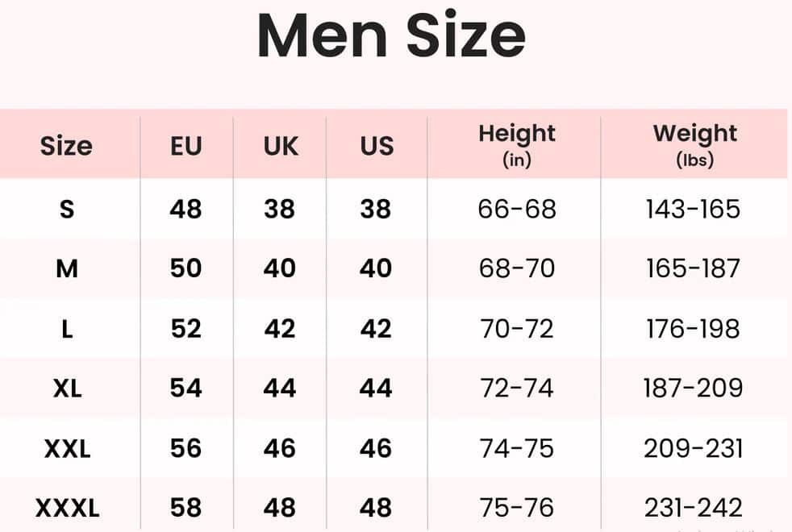
Task: Select height range 66-68
Action: (x=517, y=210)
